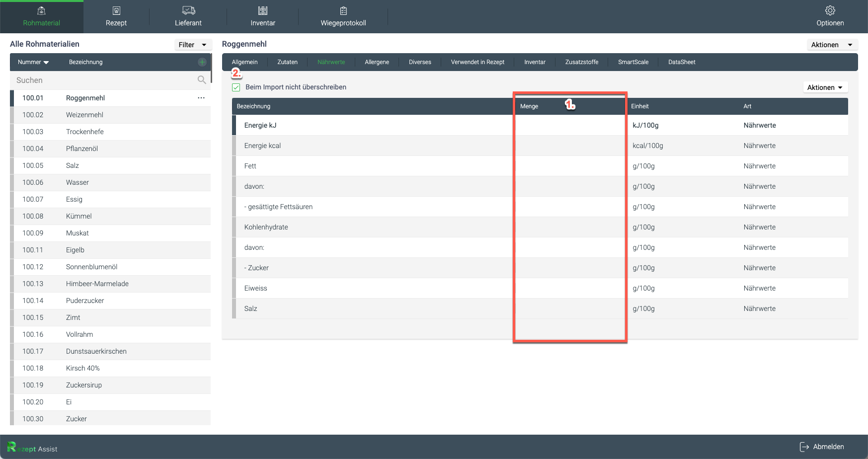Uncheck 'Beim Import nicht überschreiben' checkbox
The image size is (868, 459).
coord(236,87)
